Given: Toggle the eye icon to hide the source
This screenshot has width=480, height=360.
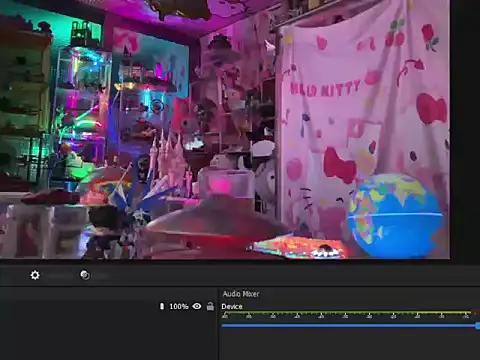Looking at the screenshot, I should [197, 306].
